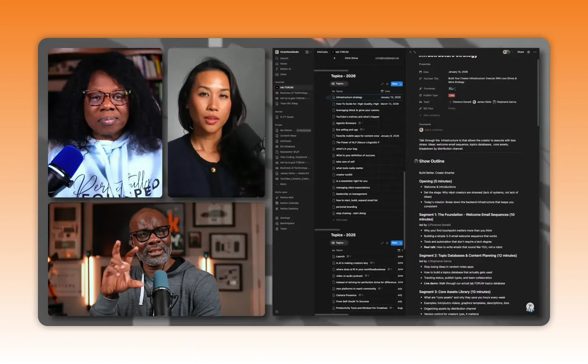Open the InfoCasts breadcrumb

[322, 52]
